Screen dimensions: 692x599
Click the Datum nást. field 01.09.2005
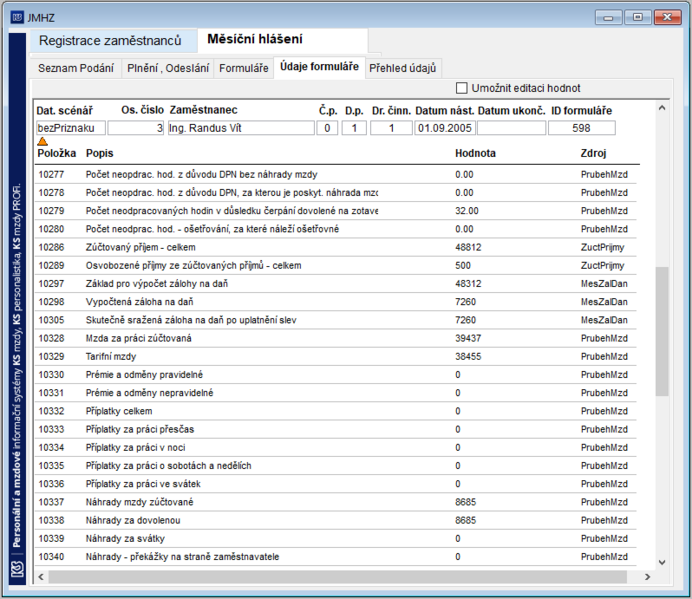pyautogui.click(x=445, y=128)
